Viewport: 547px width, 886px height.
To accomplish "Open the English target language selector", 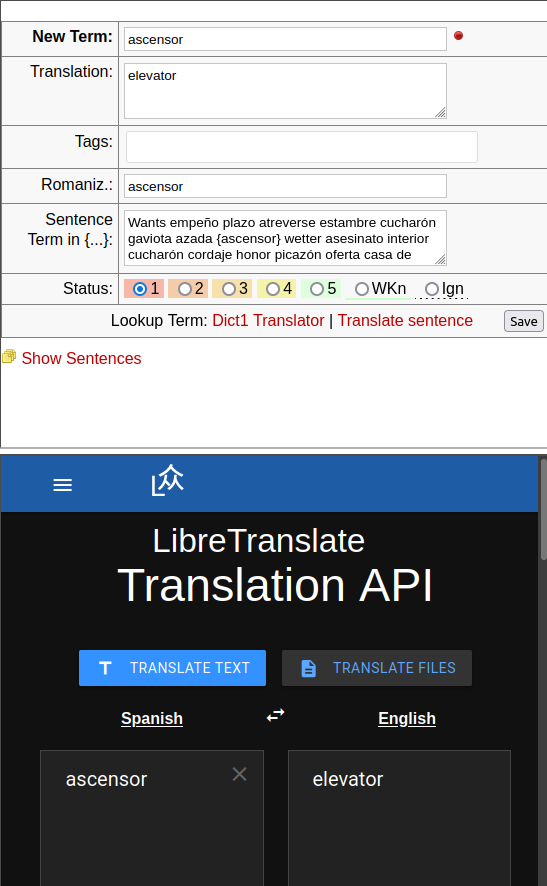I will (x=407, y=719).
